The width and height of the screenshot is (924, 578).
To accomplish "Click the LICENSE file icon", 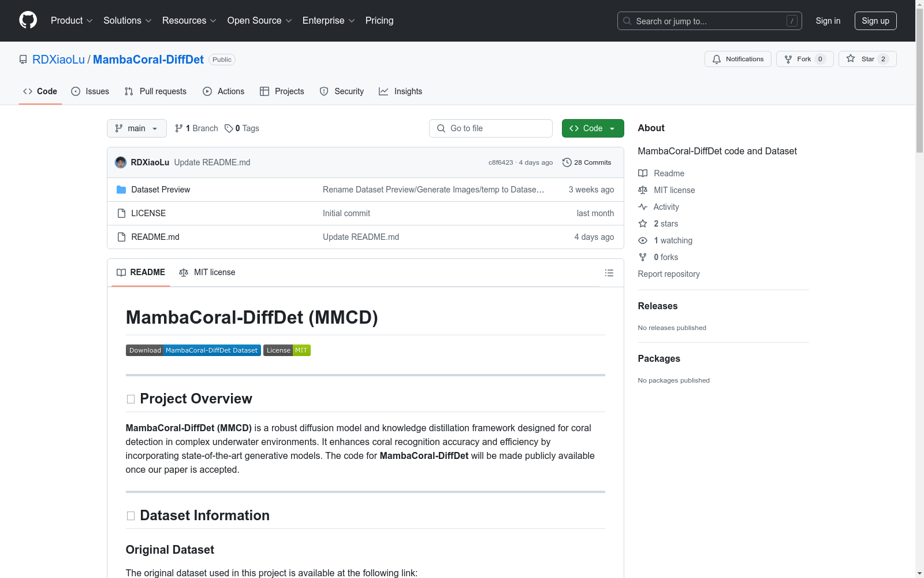I will pos(121,213).
